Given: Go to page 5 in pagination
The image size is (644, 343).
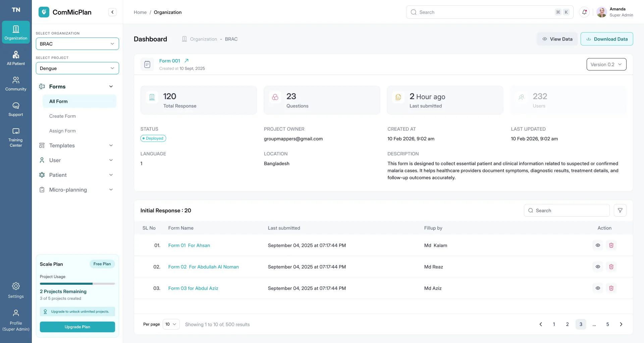Looking at the screenshot, I should click(607, 324).
